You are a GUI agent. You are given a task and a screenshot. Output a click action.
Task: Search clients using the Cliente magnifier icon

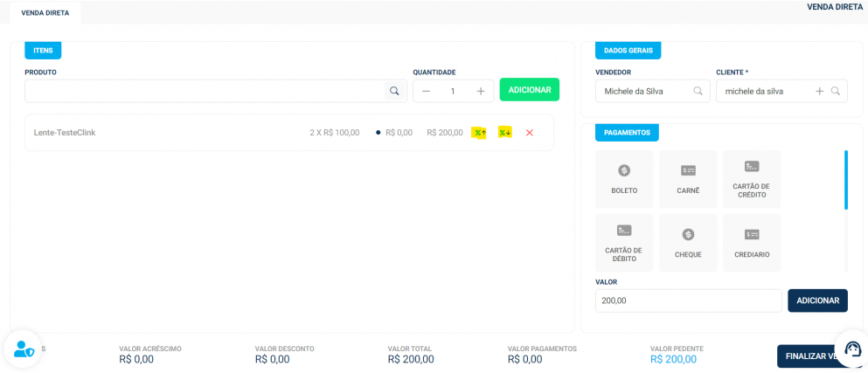click(x=836, y=91)
